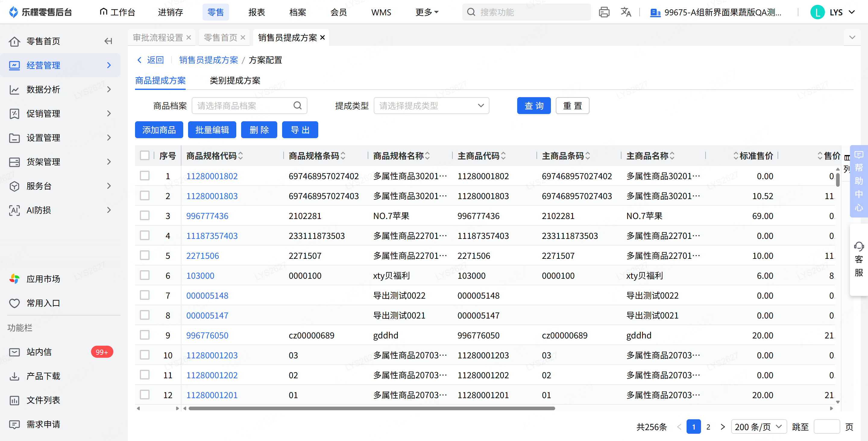Collapse the sidebar with the arrow icon
Screen dimensions: 868x441
[108, 41]
